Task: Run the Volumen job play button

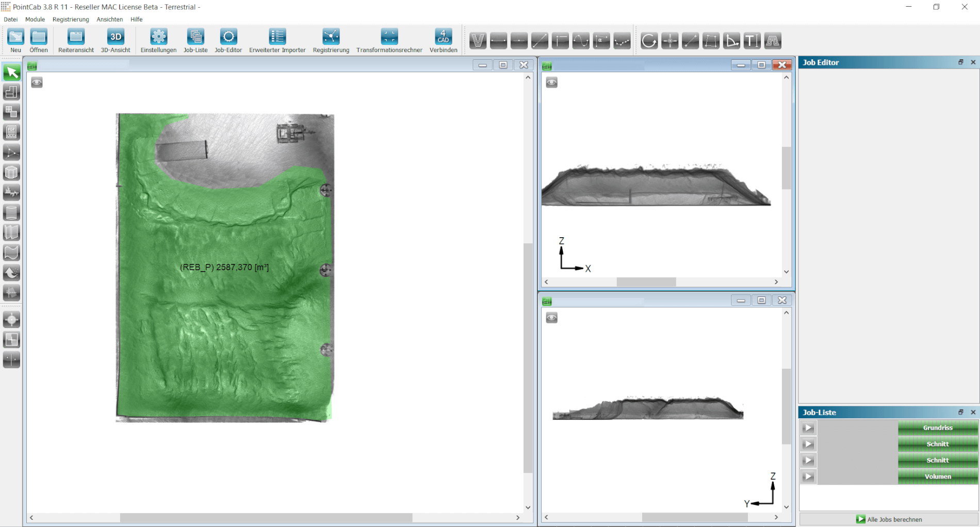Action: coord(808,476)
